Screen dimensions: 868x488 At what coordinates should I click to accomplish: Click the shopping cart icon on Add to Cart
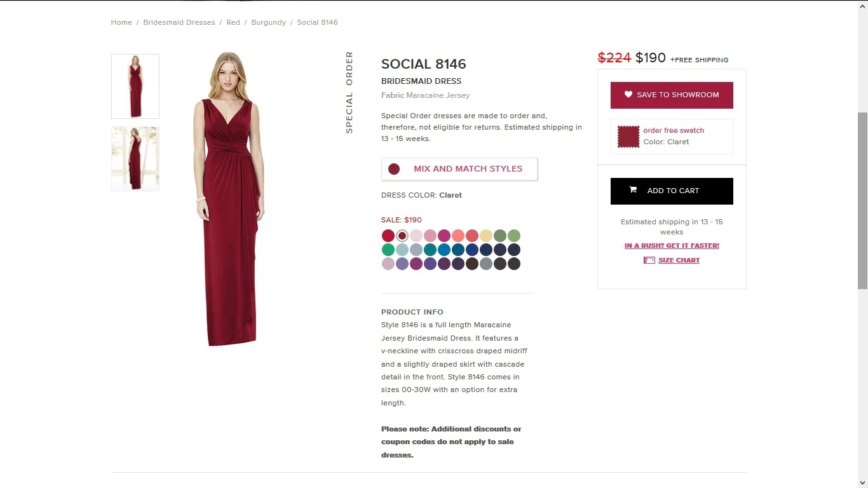tap(633, 190)
